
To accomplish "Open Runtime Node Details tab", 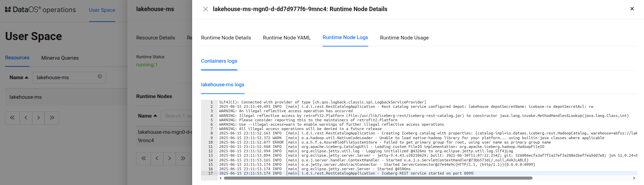I will click(226, 38).
